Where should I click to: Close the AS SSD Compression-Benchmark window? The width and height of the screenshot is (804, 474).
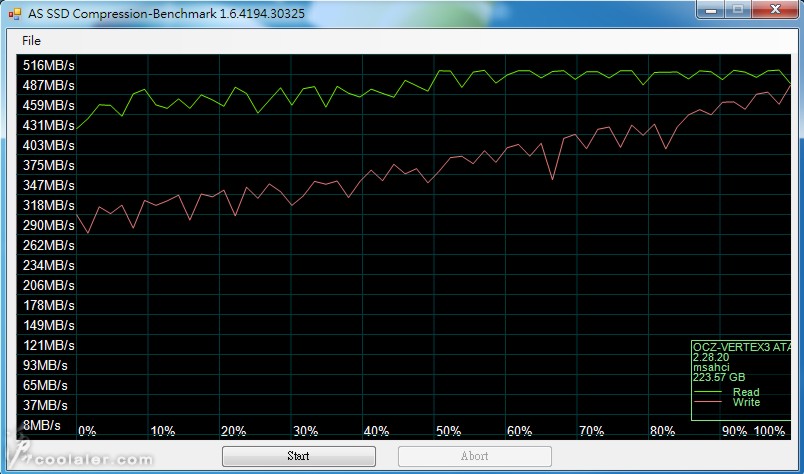point(775,10)
